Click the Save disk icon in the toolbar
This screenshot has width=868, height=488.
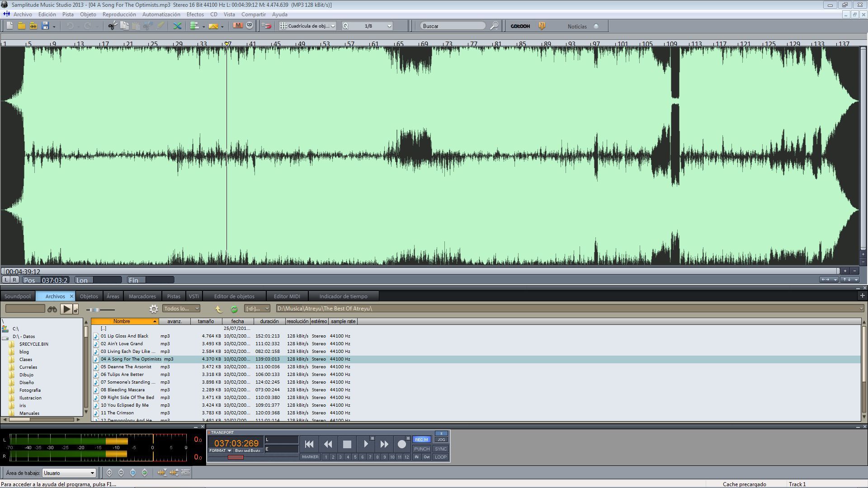[45, 26]
